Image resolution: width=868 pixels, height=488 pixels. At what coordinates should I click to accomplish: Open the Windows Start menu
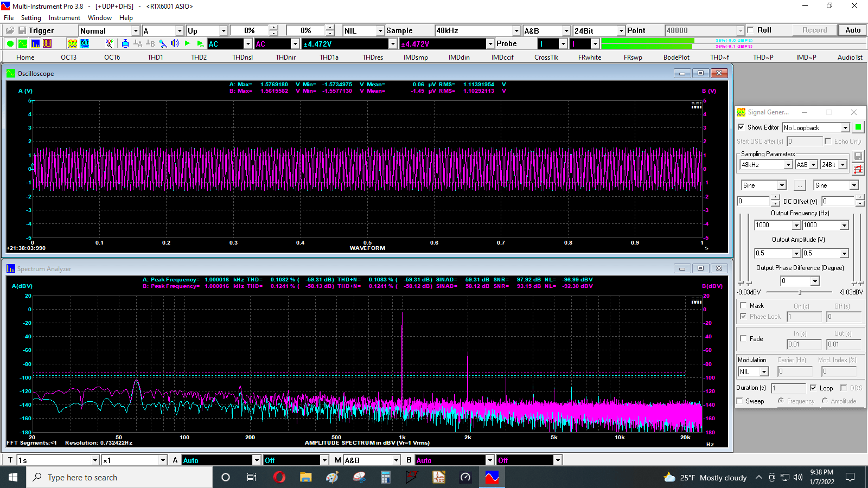[13, 477]
